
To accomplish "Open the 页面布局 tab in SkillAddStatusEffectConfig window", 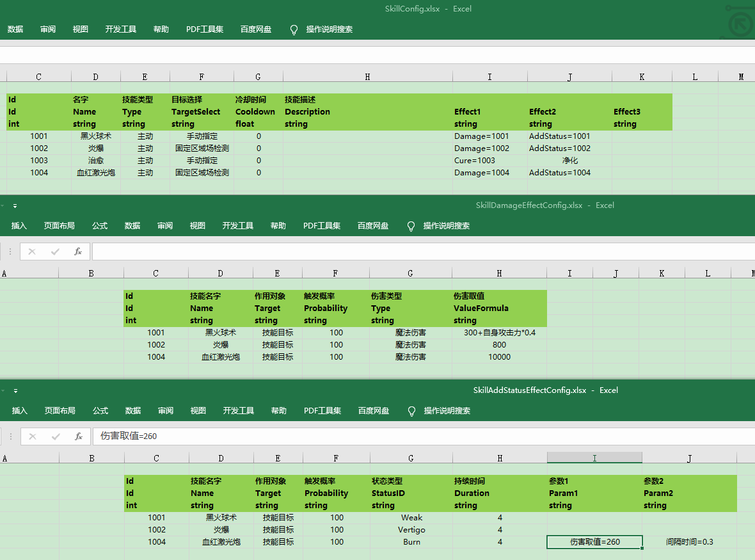I will click(60, 411).
